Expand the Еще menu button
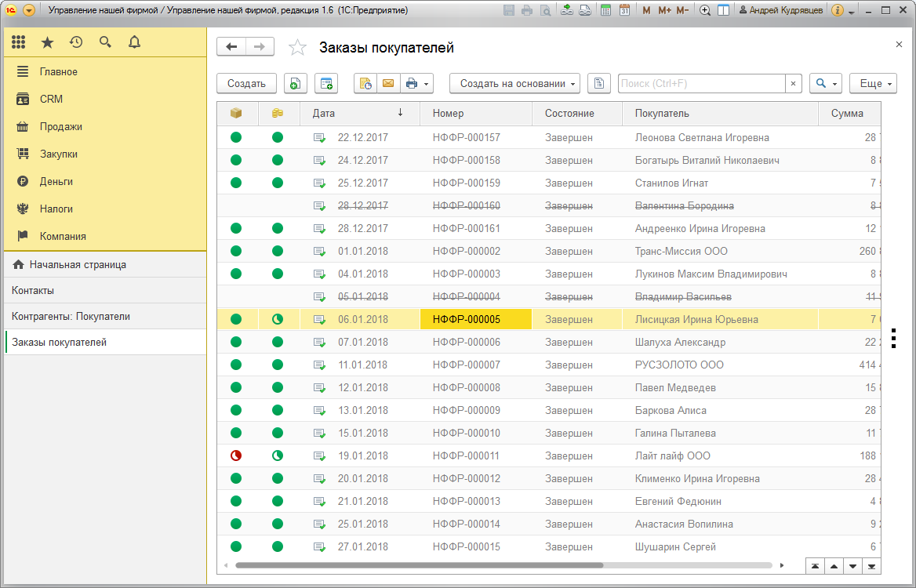 pyautogui.click(x=874, y=84)
